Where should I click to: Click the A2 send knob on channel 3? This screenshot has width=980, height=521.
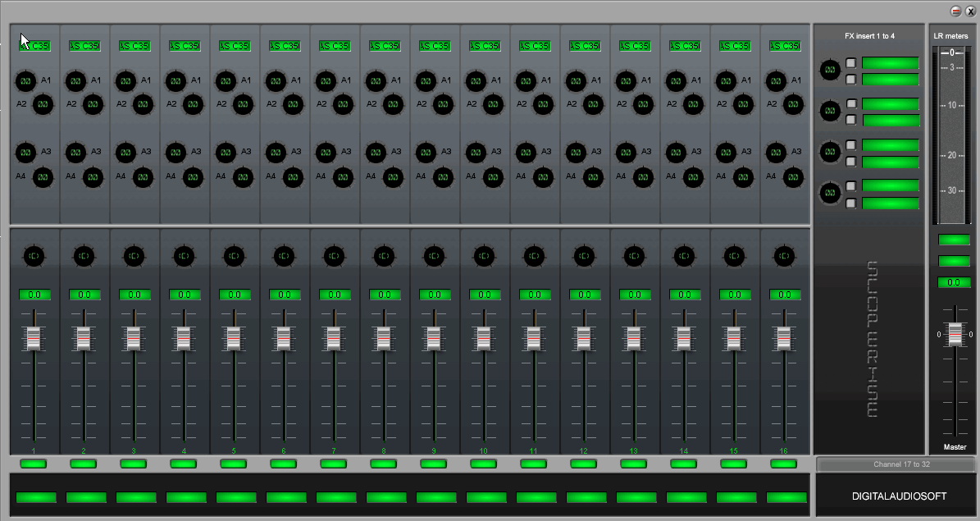[x=144, y=103]
